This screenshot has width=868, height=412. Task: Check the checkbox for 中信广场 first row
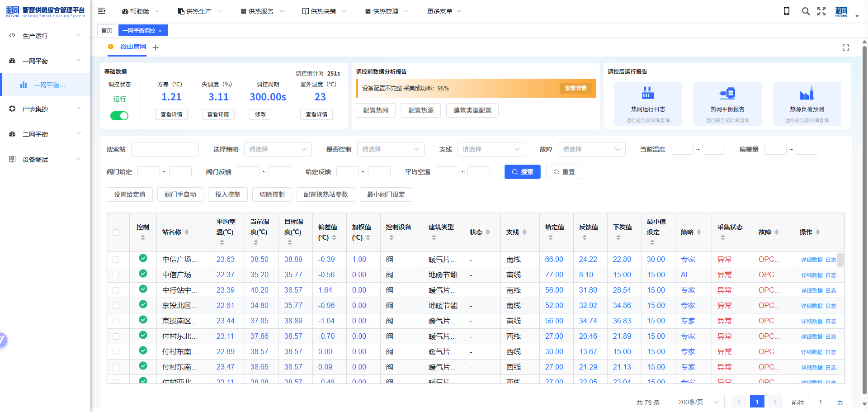pos(116,259)
